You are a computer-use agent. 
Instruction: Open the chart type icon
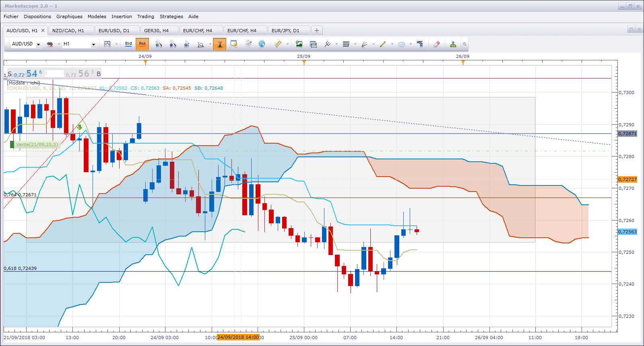point(107,44)
